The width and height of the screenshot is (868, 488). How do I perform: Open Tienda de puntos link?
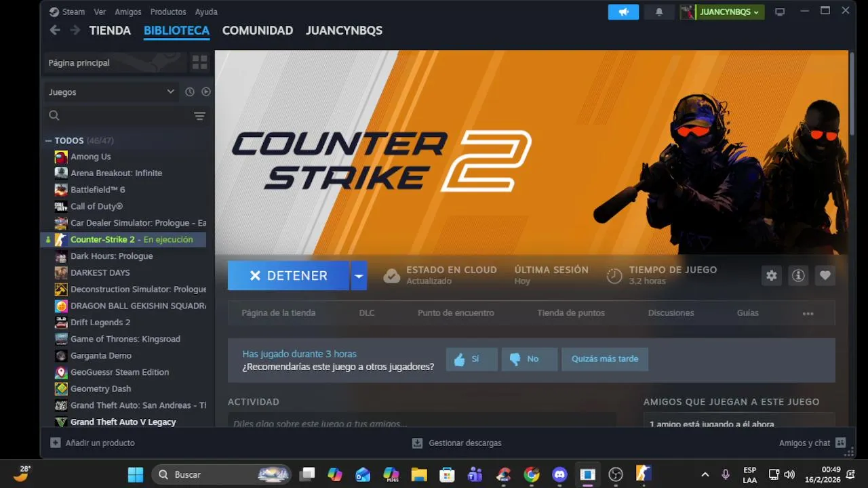click(x=571, y=313)
